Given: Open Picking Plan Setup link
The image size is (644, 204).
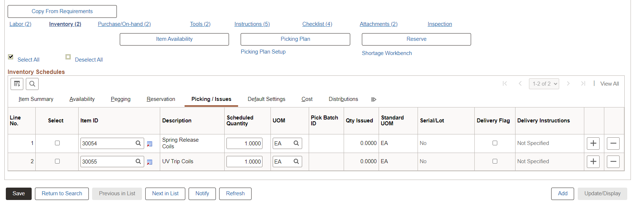Looking at the screenshot, I should (263, 52).
